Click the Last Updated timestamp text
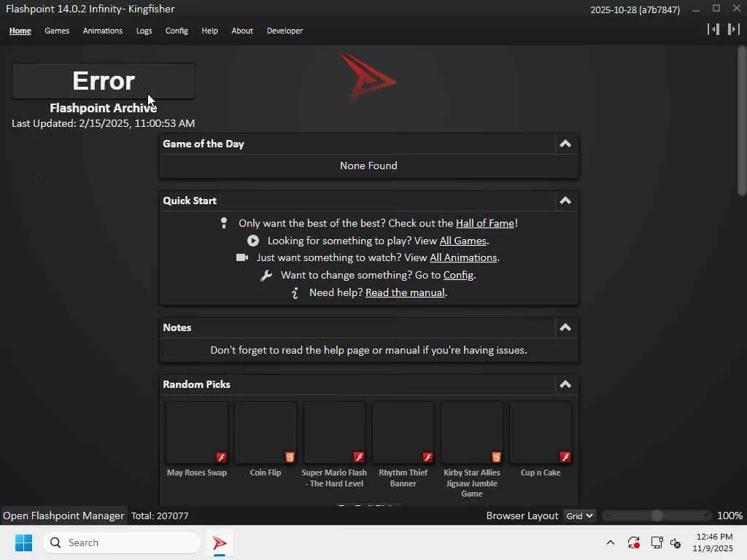The height and width of the screenshot is (560, 747). [x=104, y=123]
